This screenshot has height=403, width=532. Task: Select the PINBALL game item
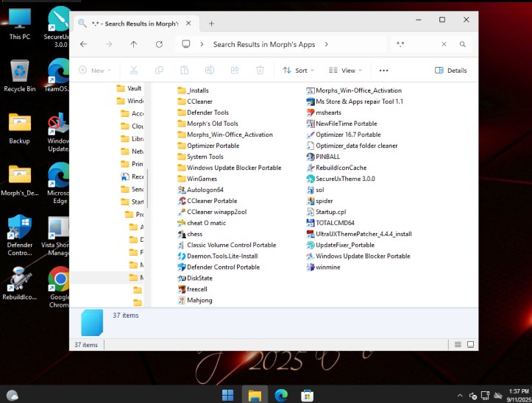coord(323,157)
